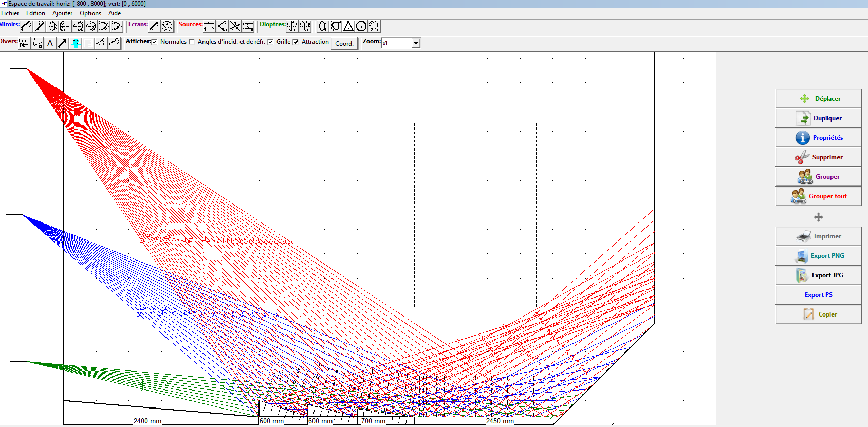
Task: Select the Dist. measurement tool
Action: click(x=24, y=43)
